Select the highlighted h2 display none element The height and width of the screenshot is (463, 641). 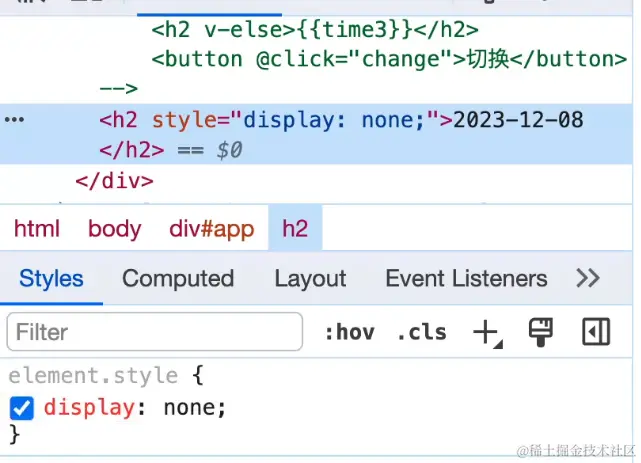316,134
